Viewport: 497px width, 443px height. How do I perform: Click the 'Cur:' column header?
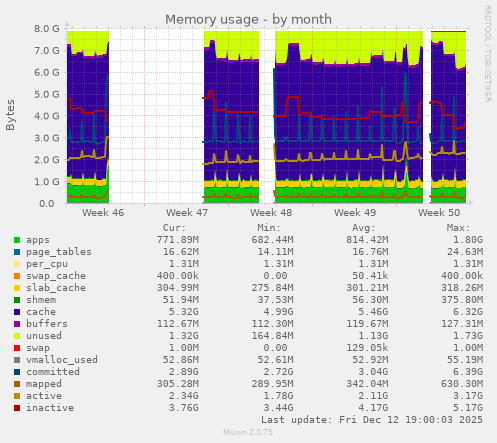[174, 228]
